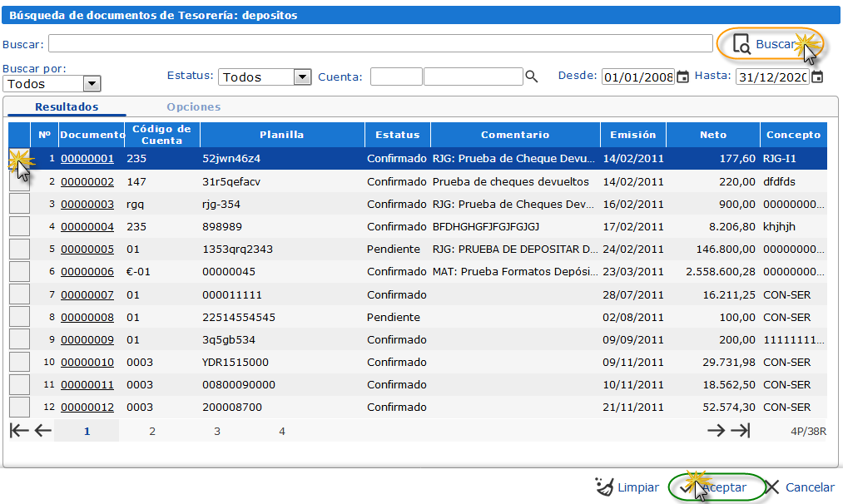This screenshot has height=504, width=843.
Task: Select checkbox for document 00000012
Action: click(19, 407)
